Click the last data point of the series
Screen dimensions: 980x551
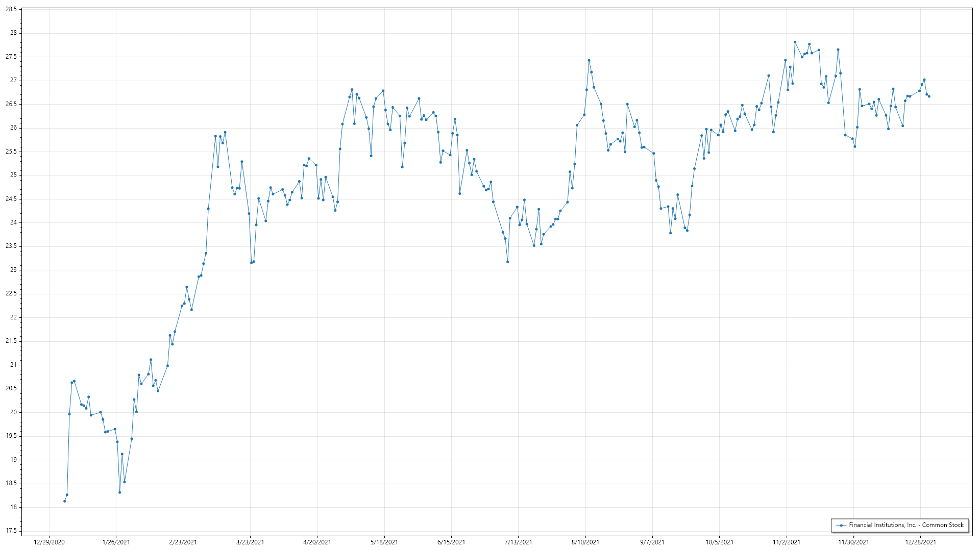929,96
